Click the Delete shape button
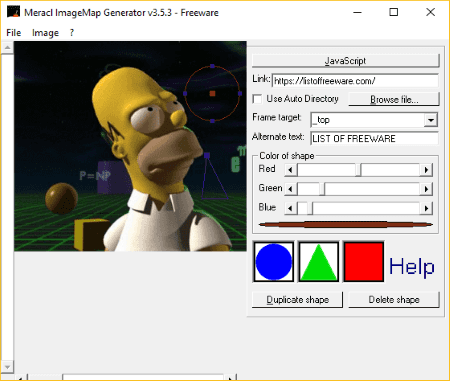Image resolution: width=450 pixels, height=381 pixels. [394, 300]
